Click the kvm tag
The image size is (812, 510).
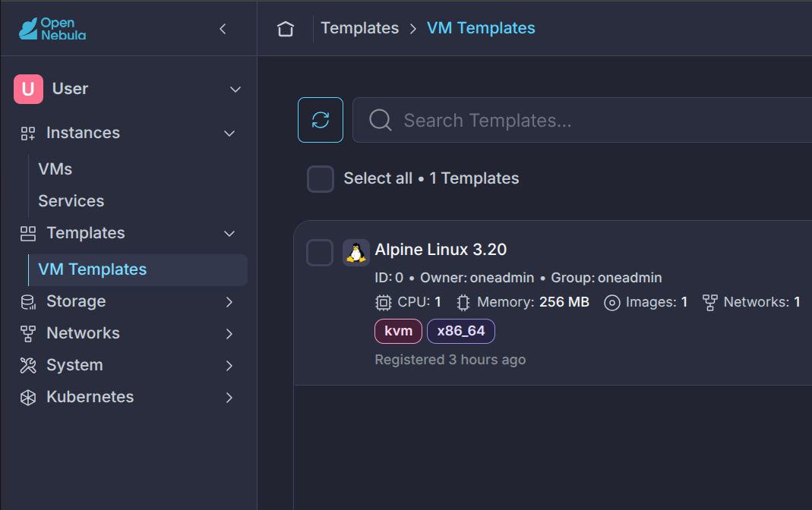(398, 331)
